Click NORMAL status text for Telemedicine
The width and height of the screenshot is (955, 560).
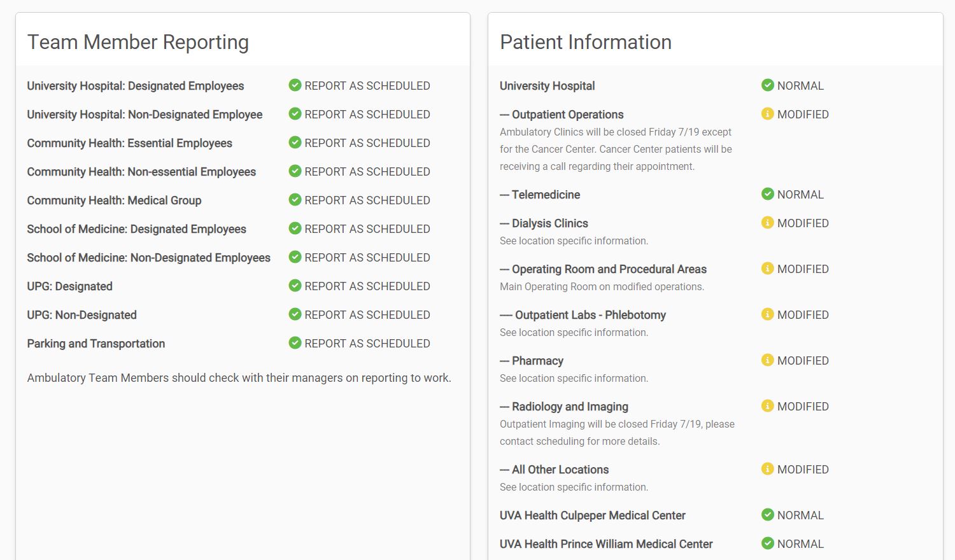(x=800, y=195)
